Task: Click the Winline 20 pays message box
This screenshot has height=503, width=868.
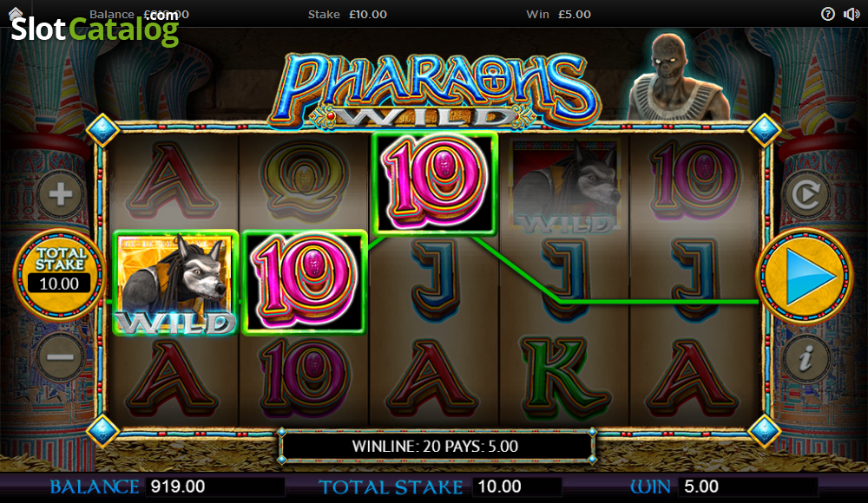Action: pos(436,446)
